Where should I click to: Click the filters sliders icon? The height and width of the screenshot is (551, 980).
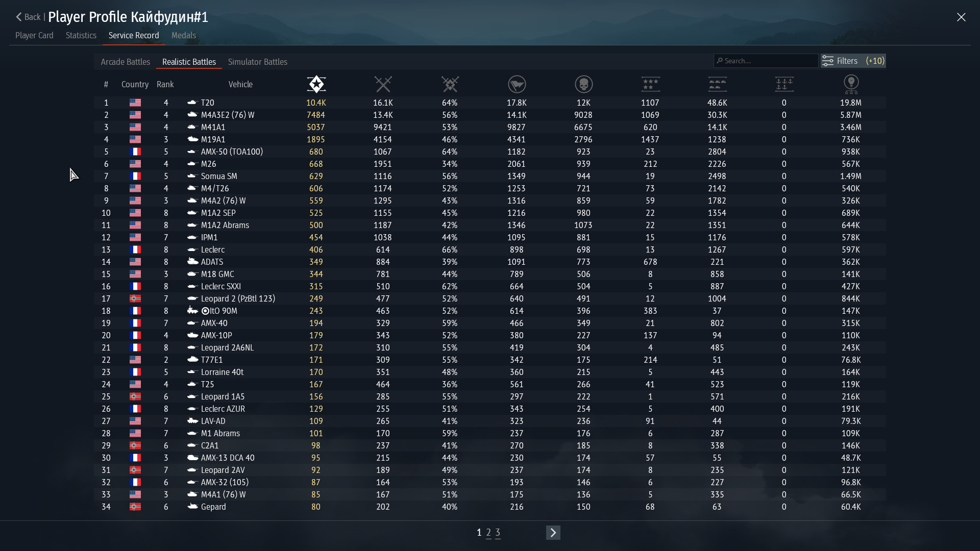coord(828,61)
